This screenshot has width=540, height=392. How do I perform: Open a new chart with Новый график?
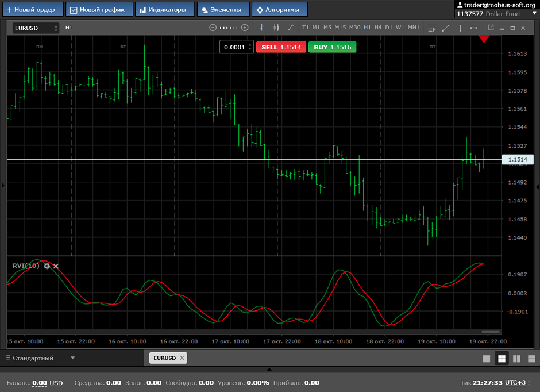tap(99, 9)
